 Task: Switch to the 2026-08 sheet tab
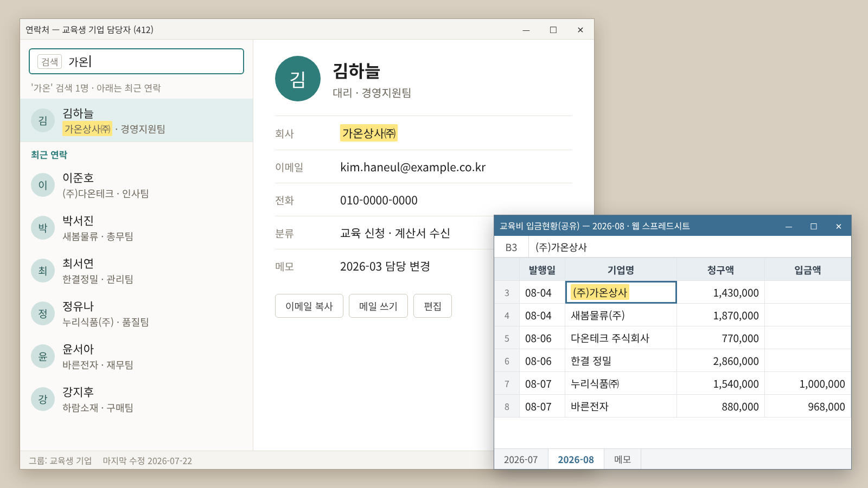[x=576, y=459]
